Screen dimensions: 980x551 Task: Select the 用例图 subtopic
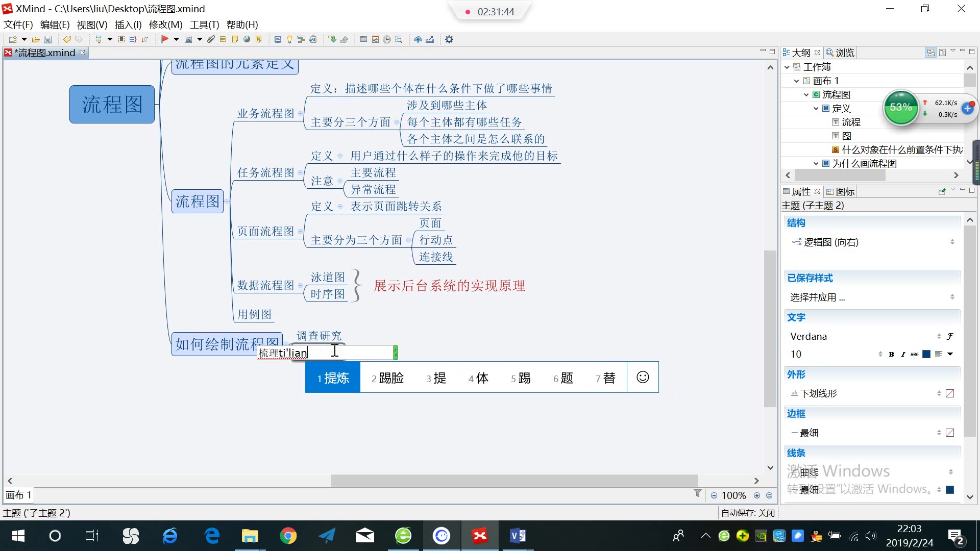pos(254,314)
